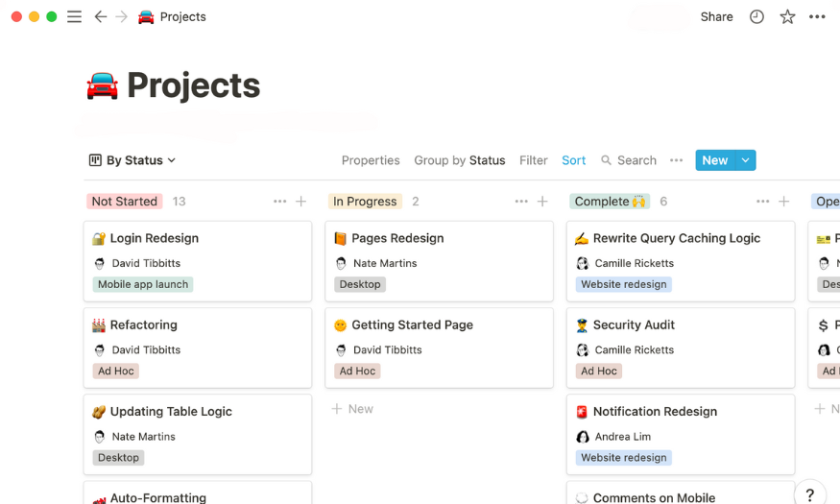Click Desktop tag on Updating Table Logic
The image size is (840, 504).
coord(118,458)
